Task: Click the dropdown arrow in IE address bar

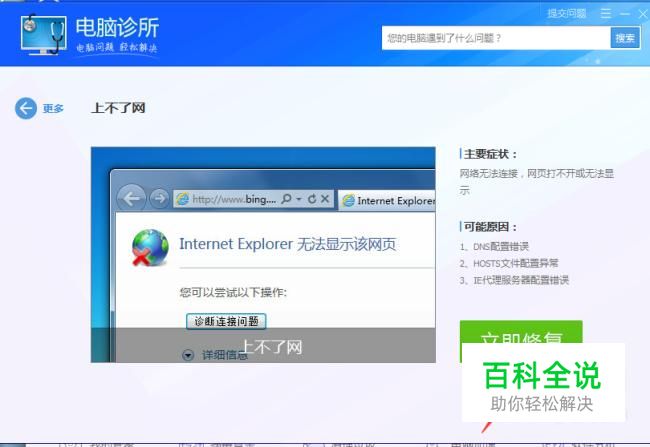Action: coord(299,199)
